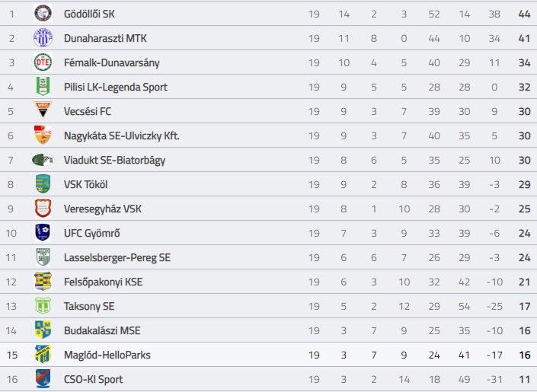Click the Pilisi LK-Legenda Sport green crest
The image size is (537, 392).
43,87
